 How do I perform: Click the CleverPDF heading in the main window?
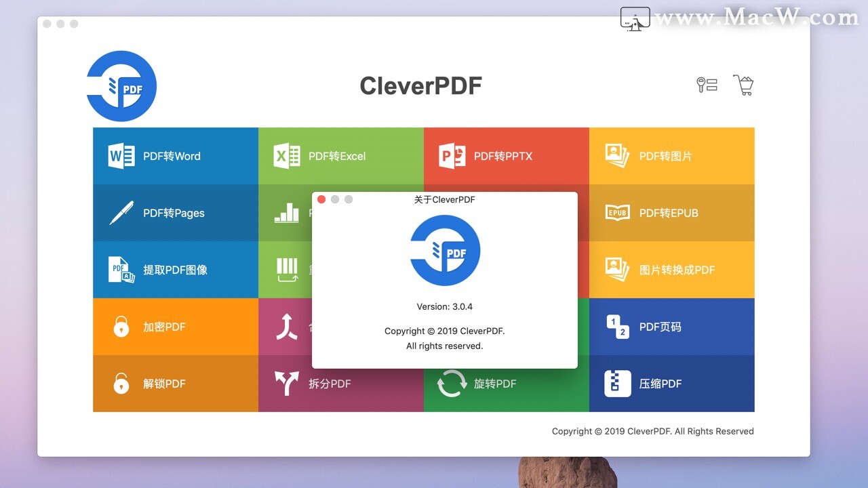point(420,86)
